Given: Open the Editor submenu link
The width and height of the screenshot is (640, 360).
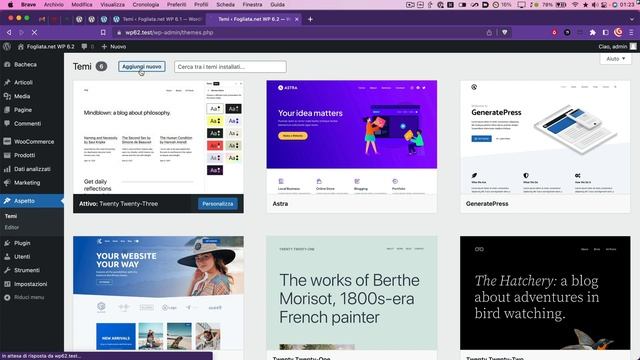Looking at the screenshot, I should [x=12, y=227].
